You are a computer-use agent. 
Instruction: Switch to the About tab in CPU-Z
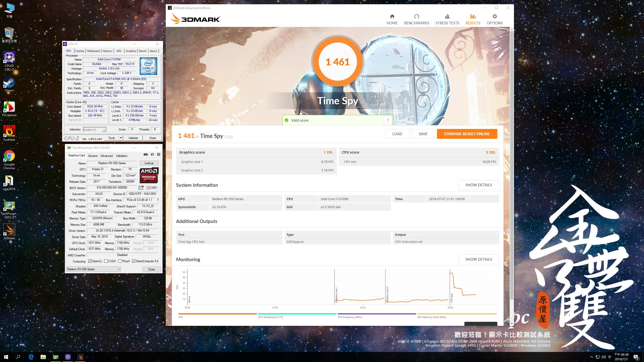(x=153, y=51)
